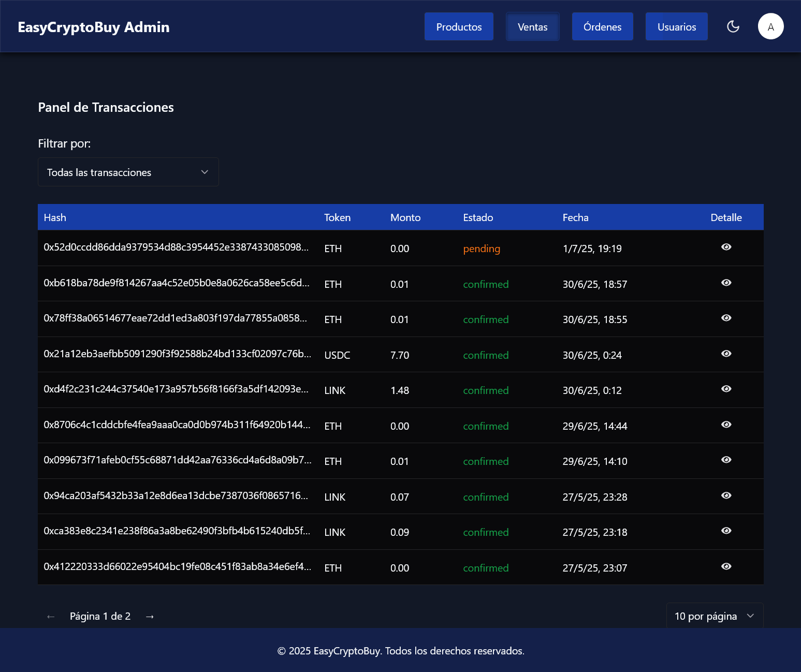Click the date 30/6/25, 0:24
801x672 pixels.
click(x=592, y=355)
